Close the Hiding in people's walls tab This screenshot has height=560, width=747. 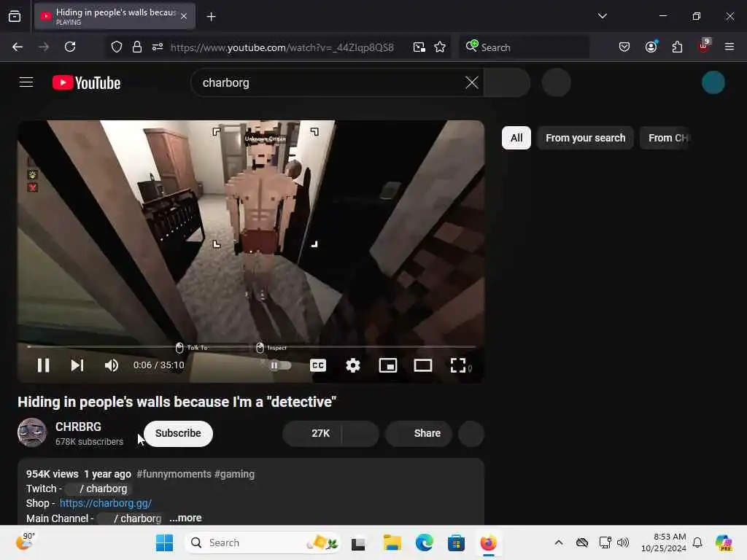pos(184,17)
